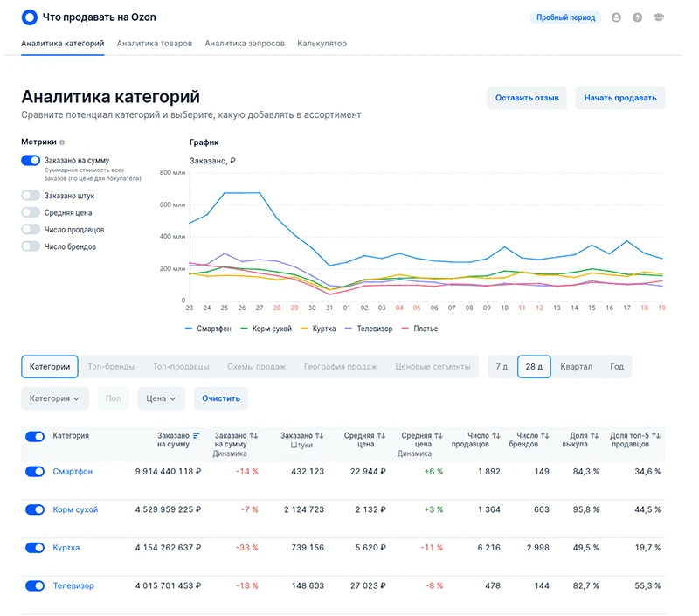Sort by Доля выкупа arrows
The image size is (699, 616).
tap(595, 435)
